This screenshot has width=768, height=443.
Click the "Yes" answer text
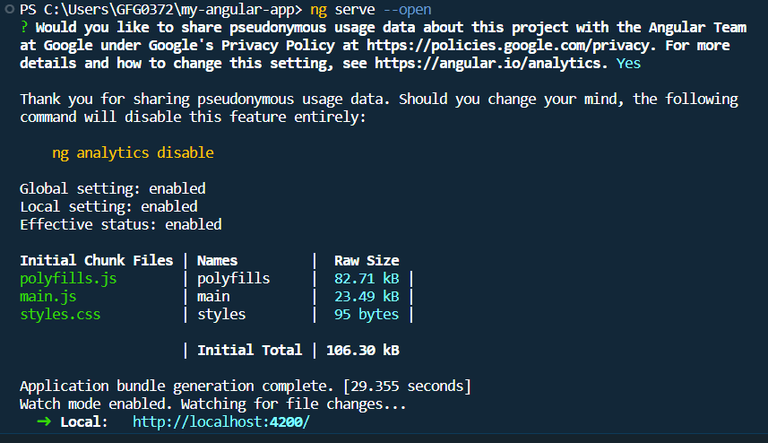629,63
